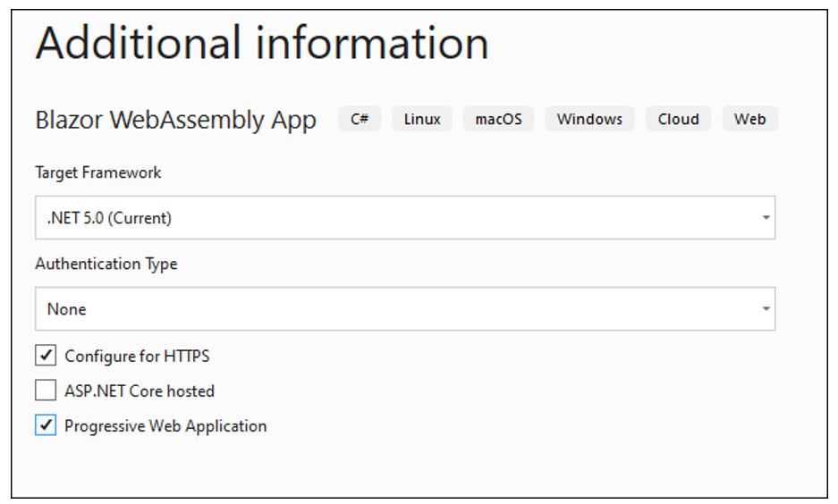The height and width of the screenshot is (504, 838).
Task: Select the Web project type tag
Action: 750,119
